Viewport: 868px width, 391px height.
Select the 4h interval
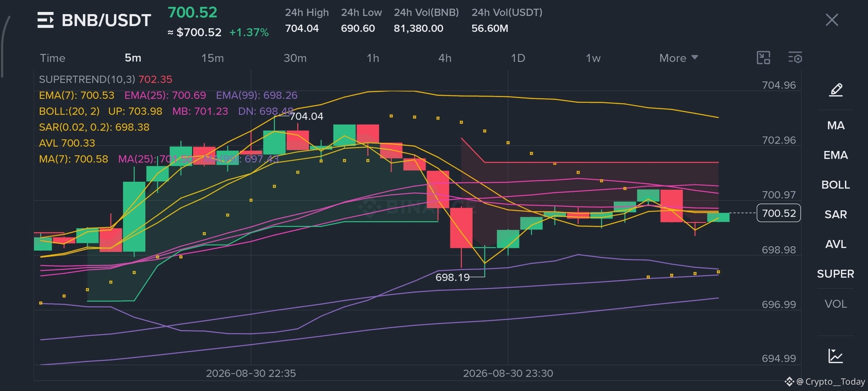445,58
